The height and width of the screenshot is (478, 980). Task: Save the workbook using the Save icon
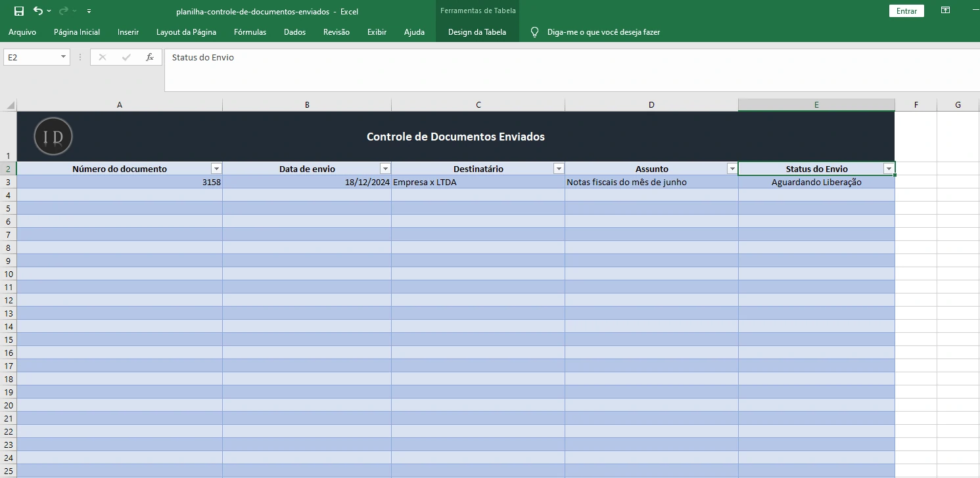coord(18,11)
